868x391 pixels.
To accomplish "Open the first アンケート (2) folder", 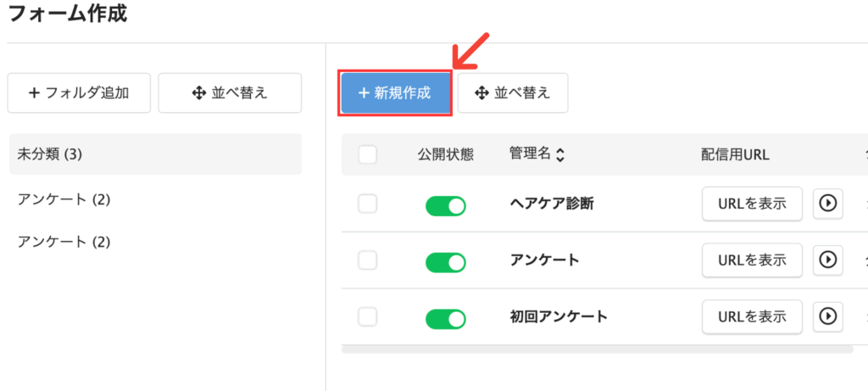I will click(x=155, y=198).
